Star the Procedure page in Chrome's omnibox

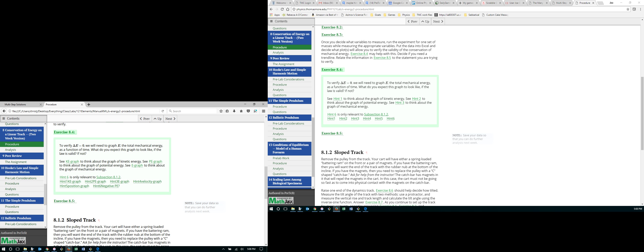pos(628,9)
